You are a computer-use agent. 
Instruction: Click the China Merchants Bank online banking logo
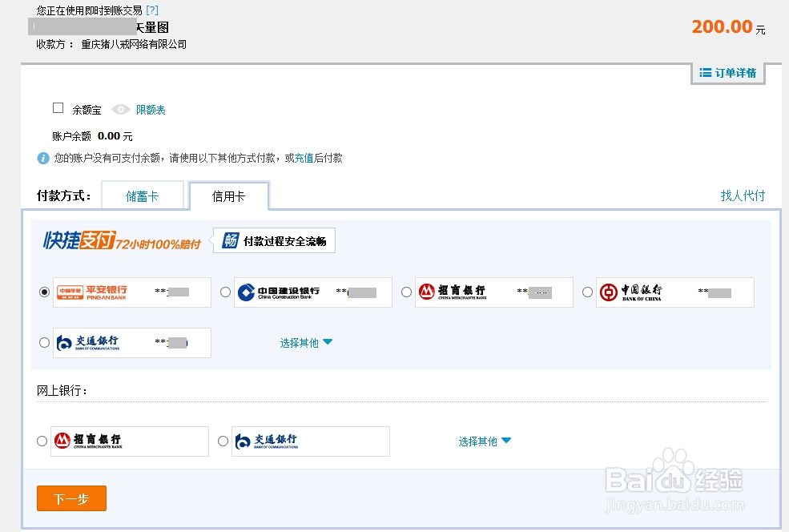click(92, 441)
